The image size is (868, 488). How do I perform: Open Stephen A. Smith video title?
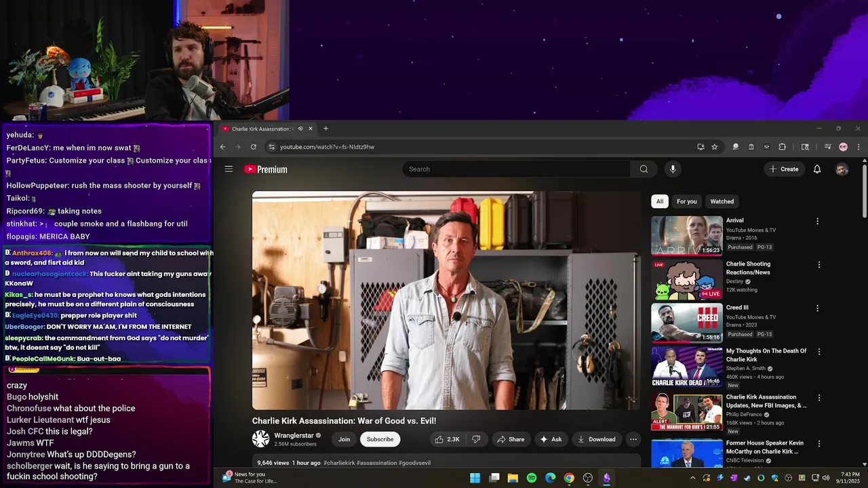click(x=766, y=355)
